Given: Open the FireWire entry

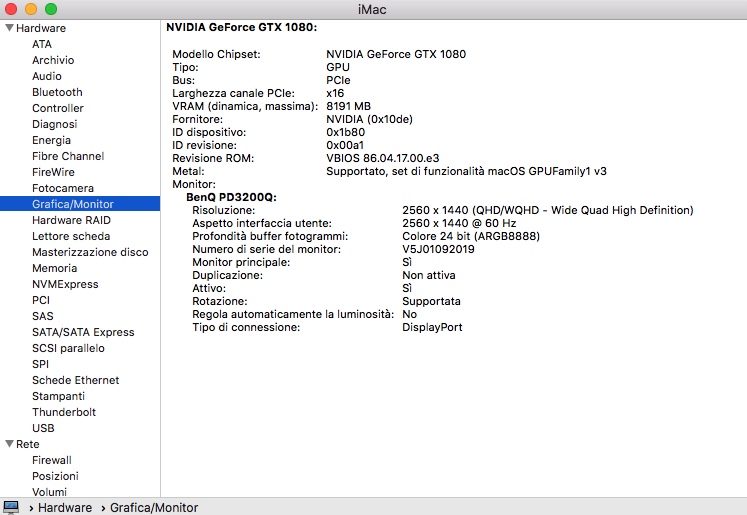Looking at the screenshot, I should pyautogui.click(x=53, y=172).
